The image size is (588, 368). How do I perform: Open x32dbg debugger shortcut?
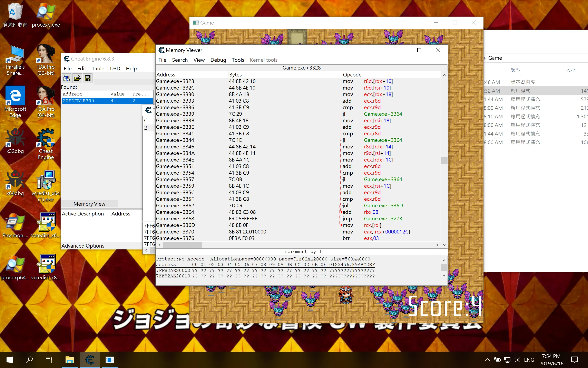[x=15, y=141]
